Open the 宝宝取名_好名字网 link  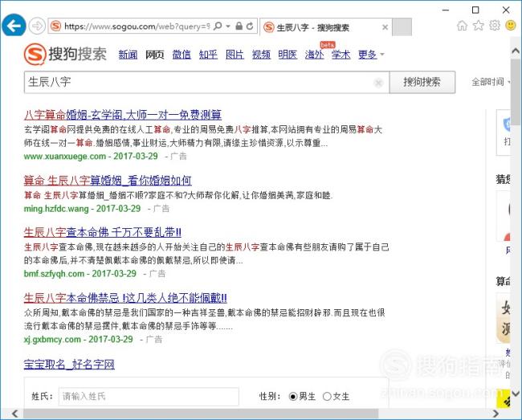(69, 365)
